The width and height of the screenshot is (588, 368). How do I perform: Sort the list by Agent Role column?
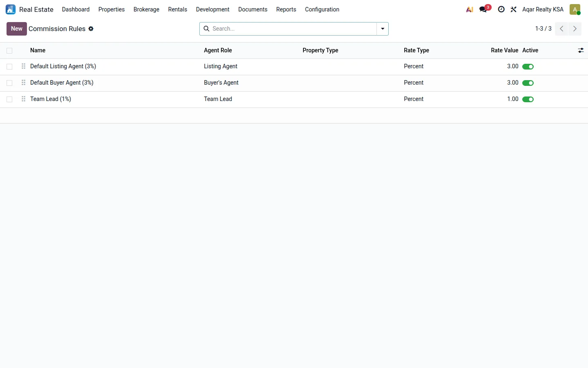tap(218, 50)
